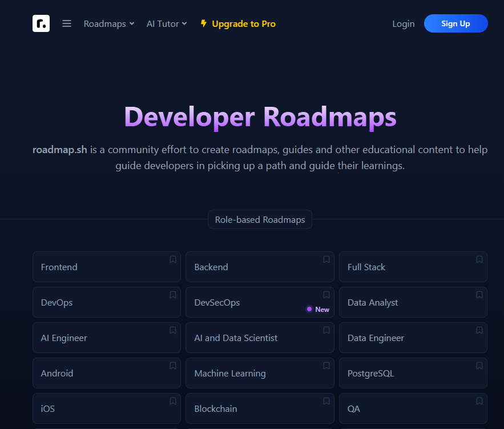
Task: Open the Backend roadmap card
Action: click(x=260, y=267)
